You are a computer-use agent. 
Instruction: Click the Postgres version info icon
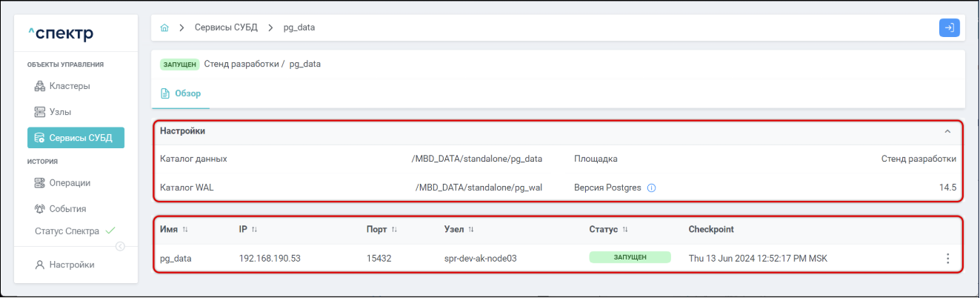(651, 188)
